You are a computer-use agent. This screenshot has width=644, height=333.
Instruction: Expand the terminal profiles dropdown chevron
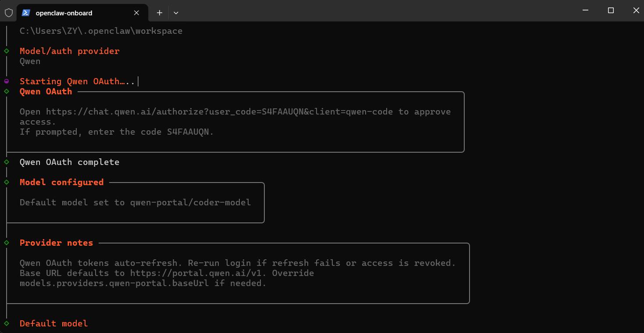[x=176, y=13]
